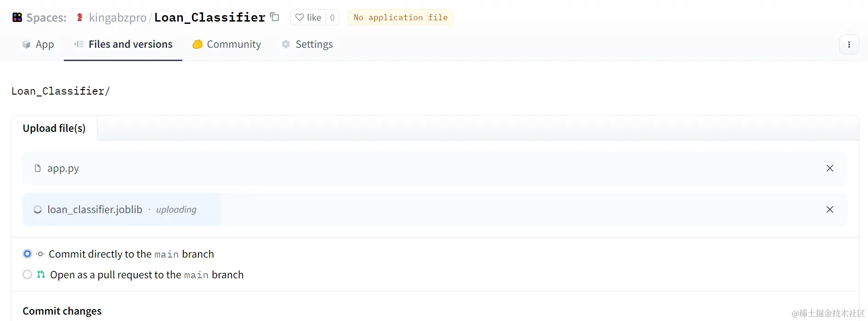This screenshot has width=868, height=321.
Task: Click the commit icon beside Commit directly
Action: tap(40, 254)
